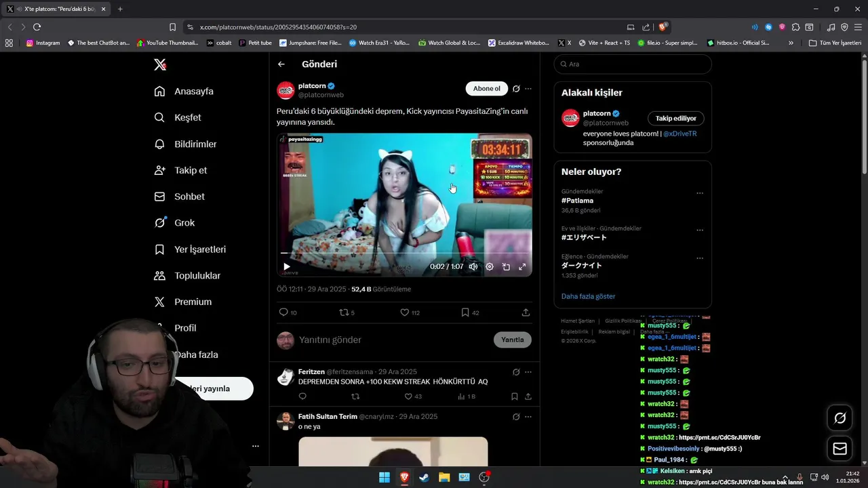Open Feritzen's profile name
The image size is (868, 488).
pyautogui.click(x=311, y=372)
